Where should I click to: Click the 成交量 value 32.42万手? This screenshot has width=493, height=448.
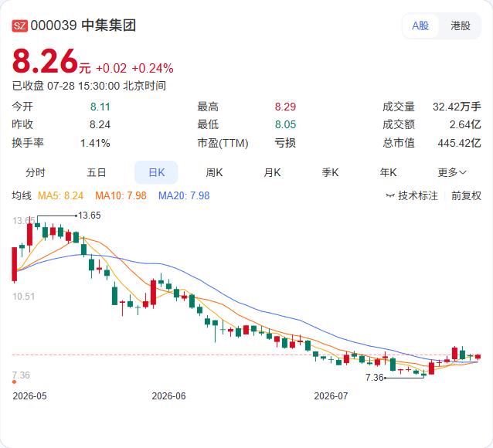(457, 107)
